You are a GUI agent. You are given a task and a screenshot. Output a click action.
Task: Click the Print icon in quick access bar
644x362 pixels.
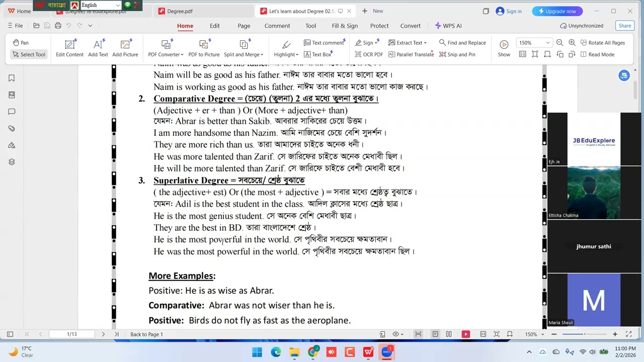pyautogui.click(x=58, y=26)
